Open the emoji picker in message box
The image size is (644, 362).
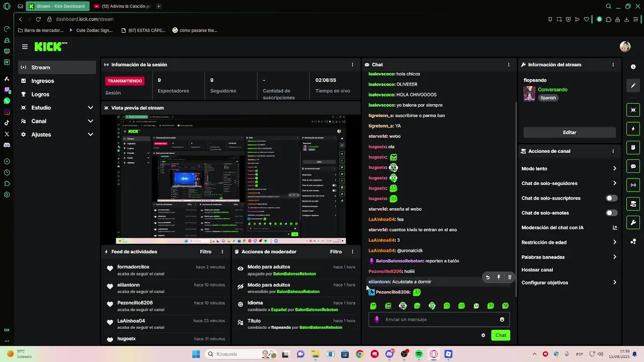pyautogui.click(x=502, y=319)
